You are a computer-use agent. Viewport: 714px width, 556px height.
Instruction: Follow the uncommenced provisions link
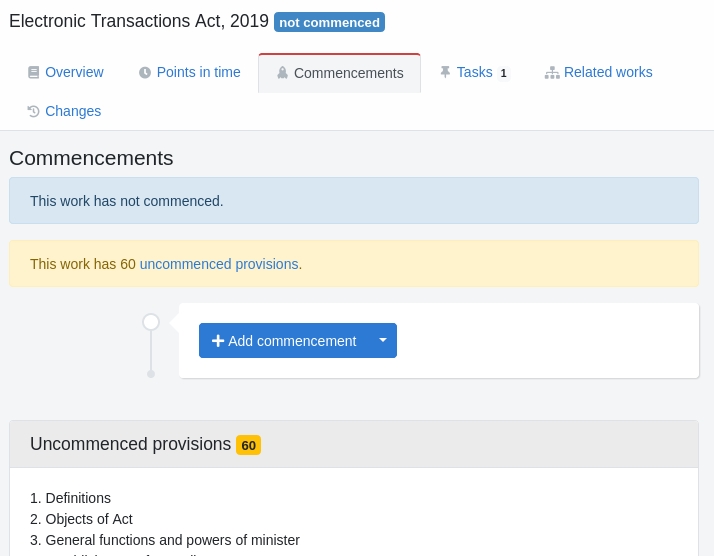coord(219,264)
